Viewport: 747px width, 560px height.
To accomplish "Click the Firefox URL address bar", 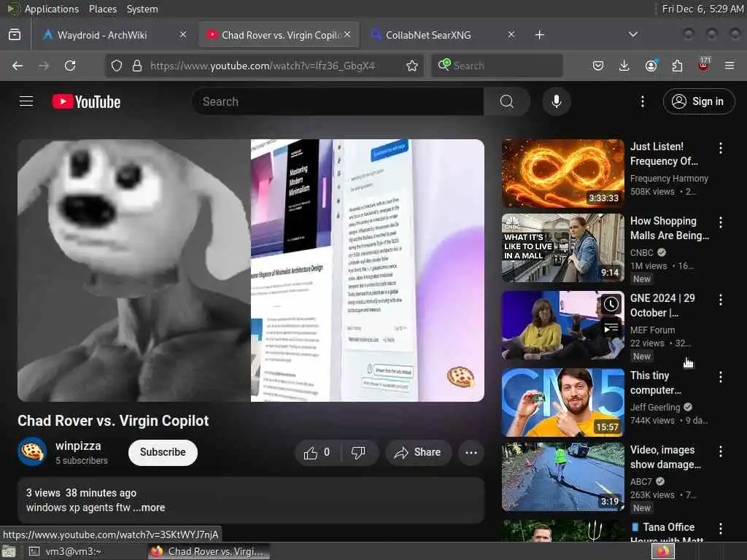I will [263, 66].
